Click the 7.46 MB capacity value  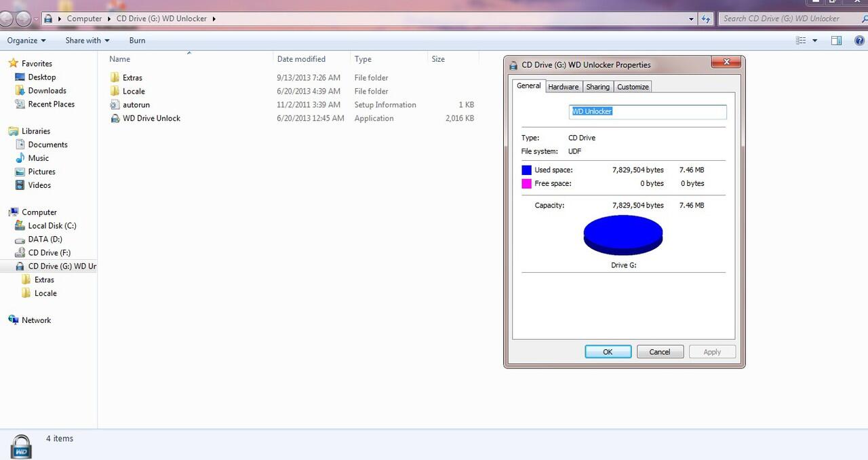click(692, 206)
